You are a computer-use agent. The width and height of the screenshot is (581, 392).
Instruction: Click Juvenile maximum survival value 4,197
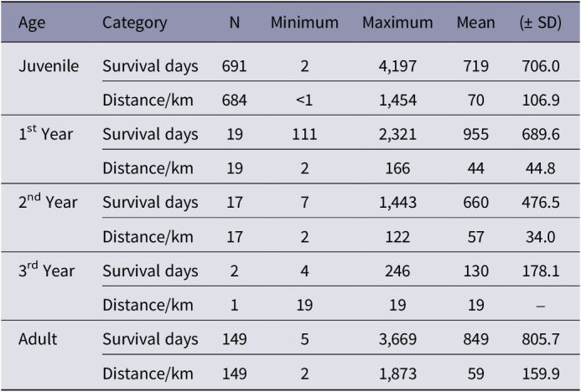tap(397, 66)
